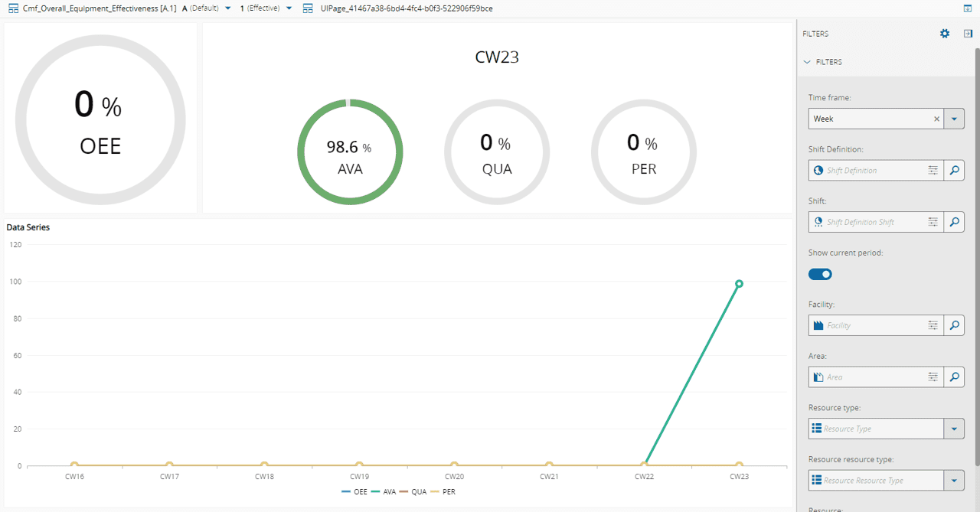Viewport: 980px width, 512px height.
Task: Open Facility advanced filter options icon
Action: pyautogui.click(x=933, y=325)
